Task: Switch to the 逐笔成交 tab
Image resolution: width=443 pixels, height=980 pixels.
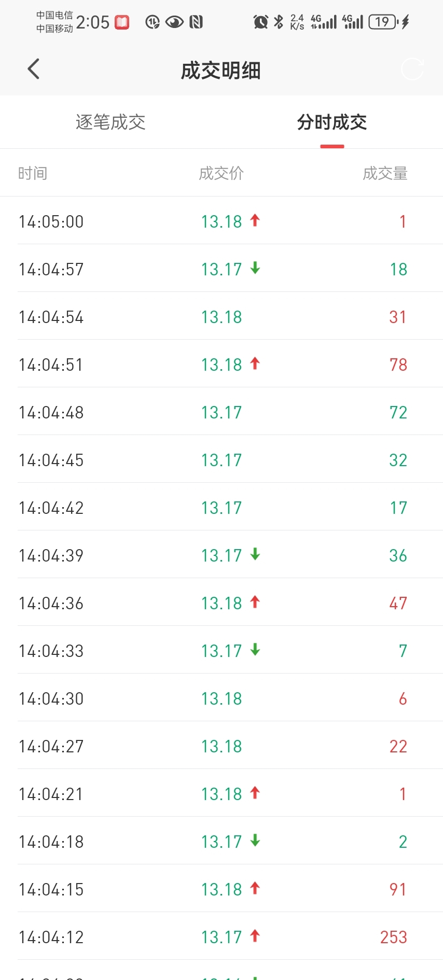Action: coord(110,122)
